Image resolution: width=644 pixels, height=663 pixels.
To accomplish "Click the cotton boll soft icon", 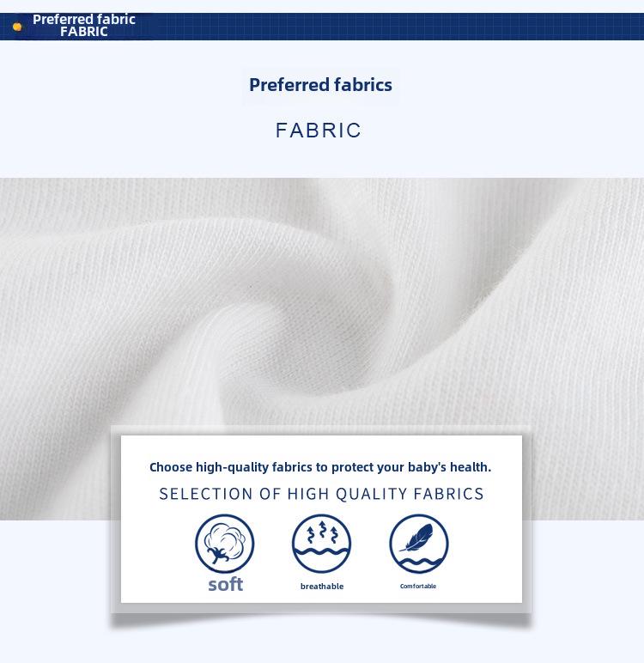I will (x=224, y=544).
